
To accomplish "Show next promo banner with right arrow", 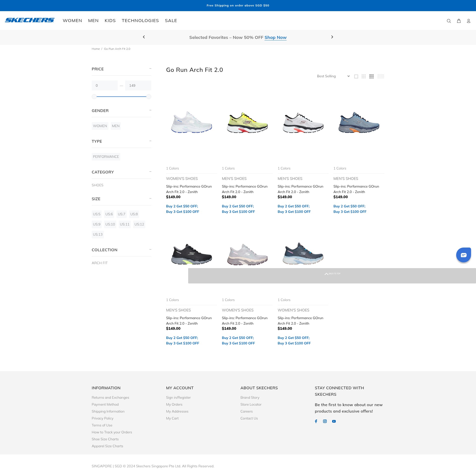I will [332, 37].
